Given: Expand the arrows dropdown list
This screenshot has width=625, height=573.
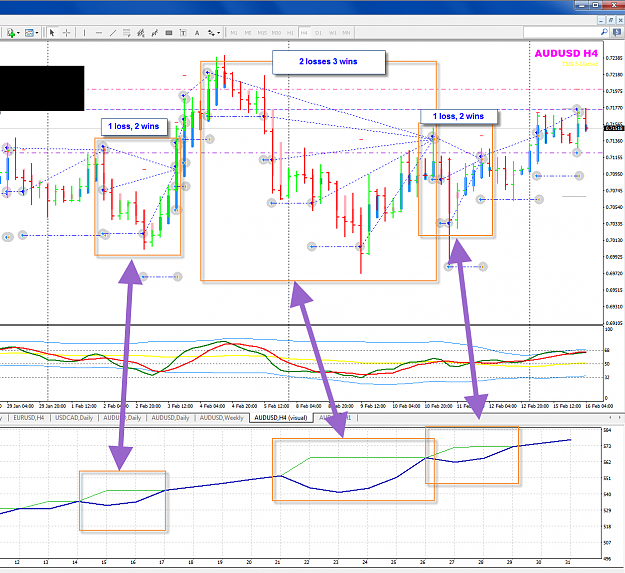Looking at the screenshot, I should [x=218, y=33].
